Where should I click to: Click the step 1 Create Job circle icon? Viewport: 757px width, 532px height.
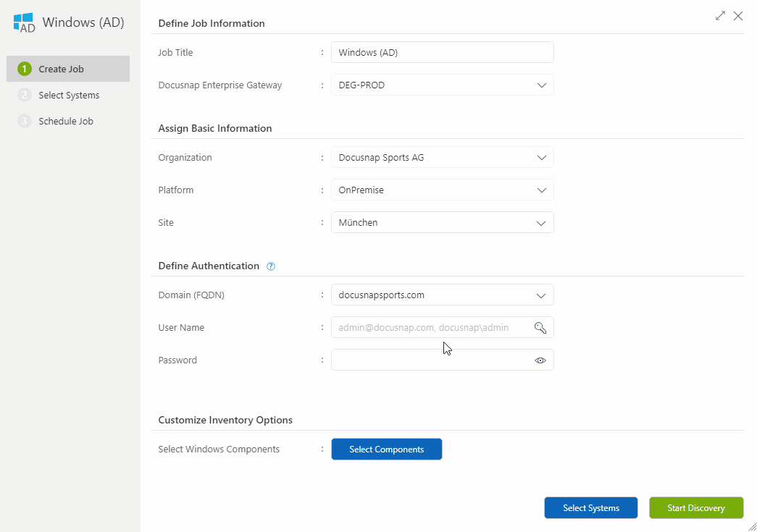coord(22,68)
